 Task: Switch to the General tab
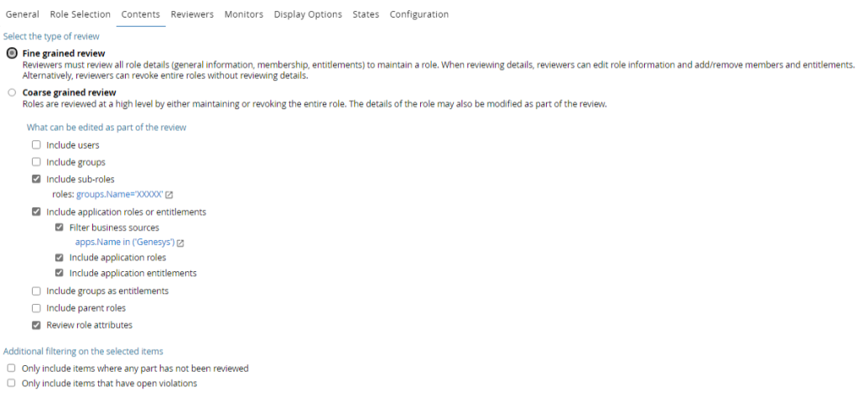click(x=23, y=14)
